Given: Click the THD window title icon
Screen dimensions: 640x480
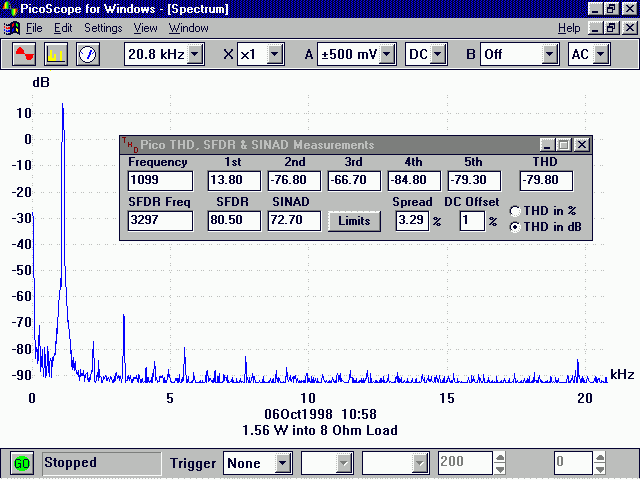Looking at the screenshot, I should pyautogui.click(x=130, y=144).
